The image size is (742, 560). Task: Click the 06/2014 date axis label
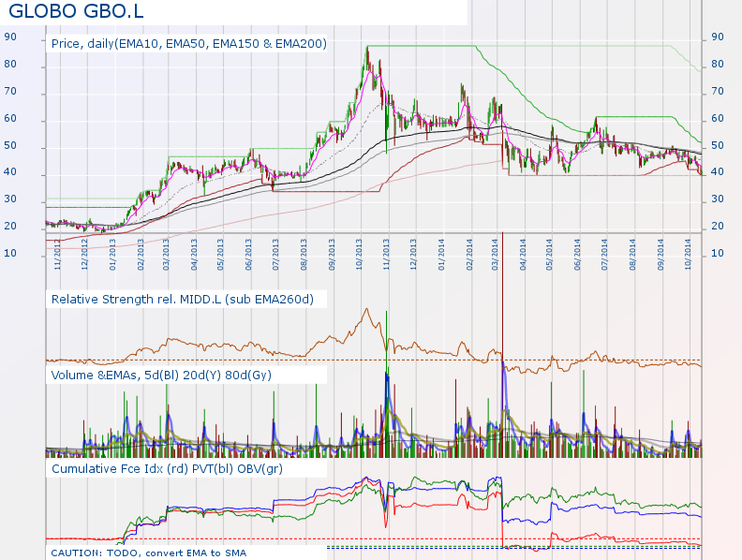(x=577, y=255)
